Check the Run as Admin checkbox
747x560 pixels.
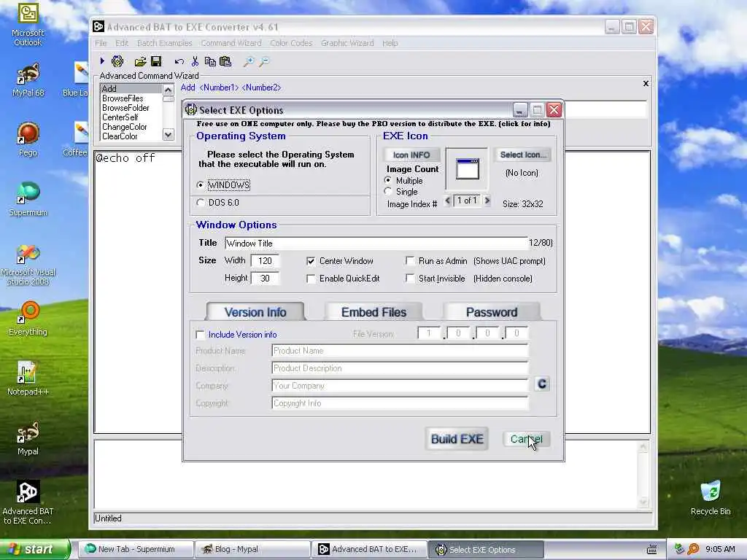pos(410,260)
